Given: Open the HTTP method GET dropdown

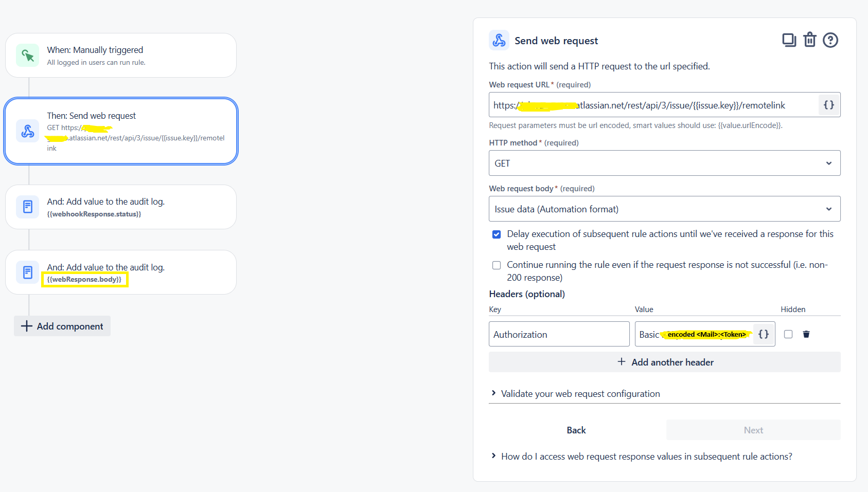Looking at the screenshot, I should click(x=665, y=163).
